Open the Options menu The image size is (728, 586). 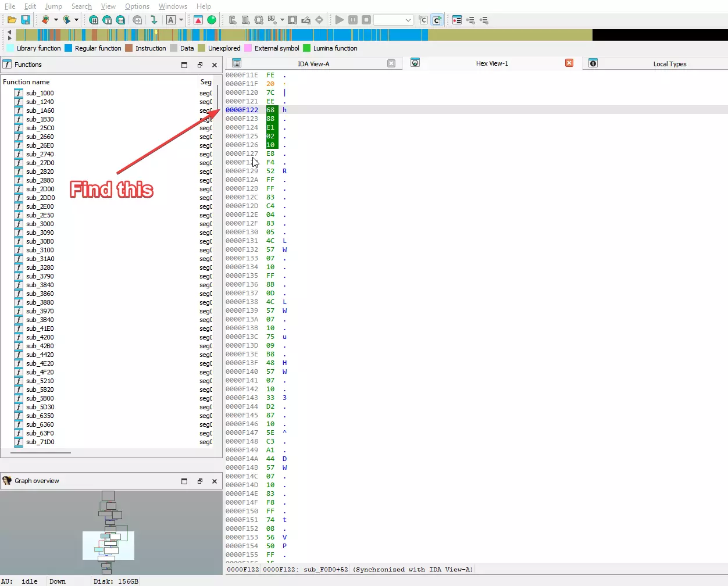[137, 6]
